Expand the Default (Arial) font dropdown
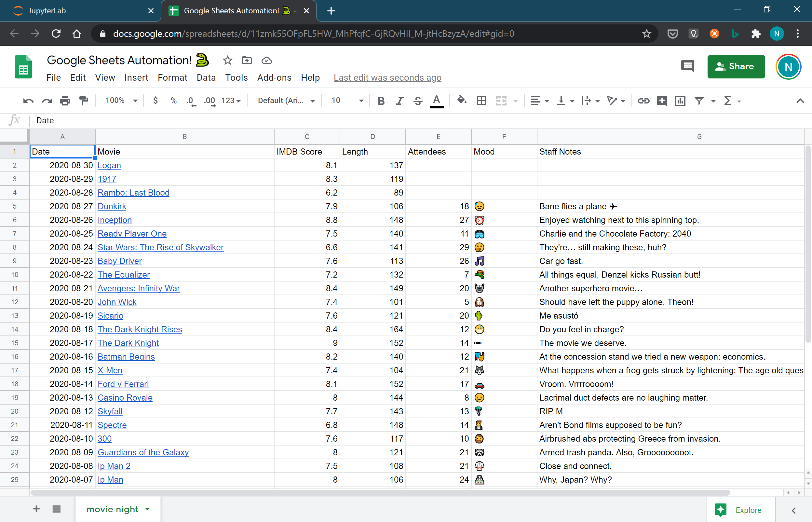The image size is (812, 522). [x=286, y=100]
